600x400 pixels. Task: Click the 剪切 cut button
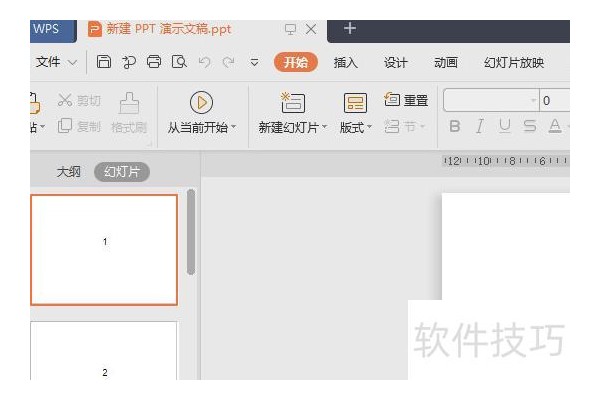pos(79,100)
